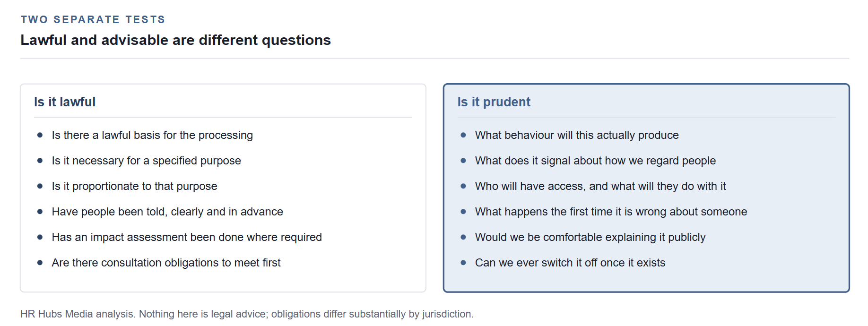This screenshot has height=326, width=868.
Task: Click the 'Lawful and advisable are different questions' title
Action: tap(175, 40)
